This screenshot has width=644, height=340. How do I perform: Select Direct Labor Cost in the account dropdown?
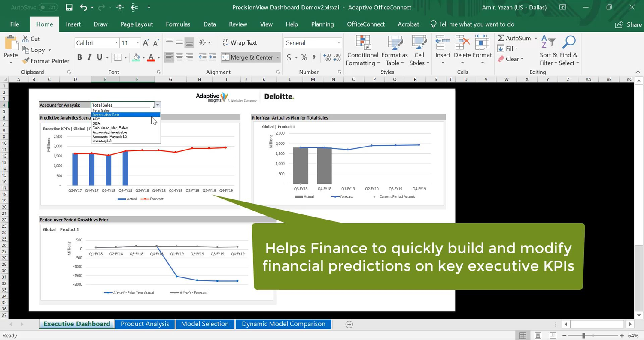pyautogui.click(x=106, y=114)
